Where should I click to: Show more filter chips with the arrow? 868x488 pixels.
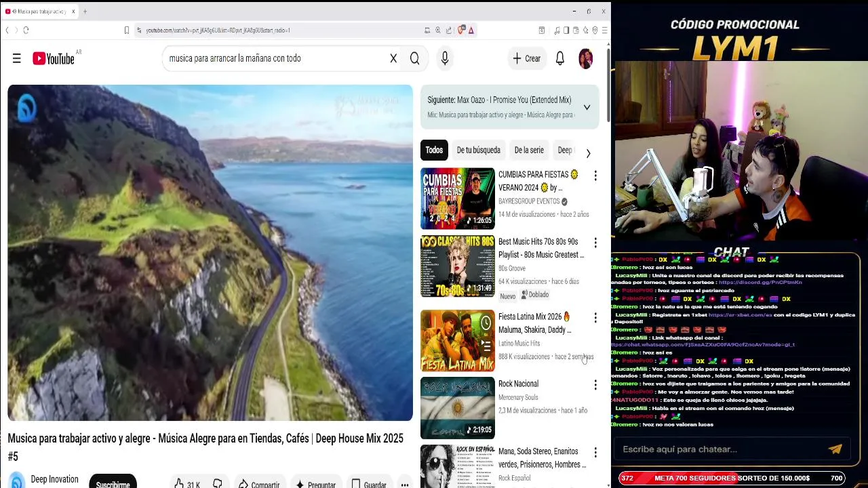click(x=588, y=153)
